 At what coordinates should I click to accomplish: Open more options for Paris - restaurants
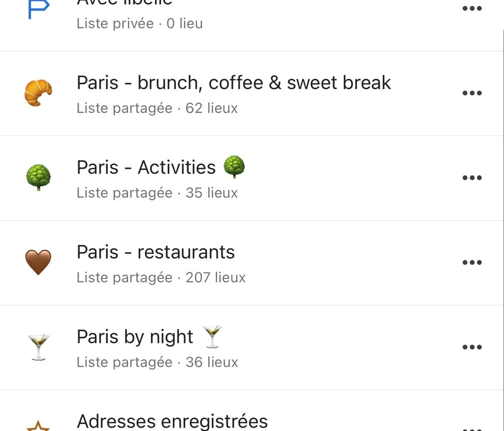472,262
